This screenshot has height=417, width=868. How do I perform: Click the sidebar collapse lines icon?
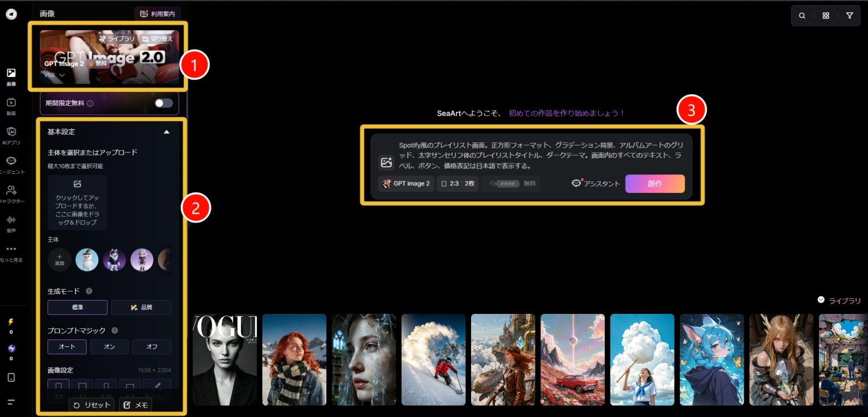[x=11, y=401]
